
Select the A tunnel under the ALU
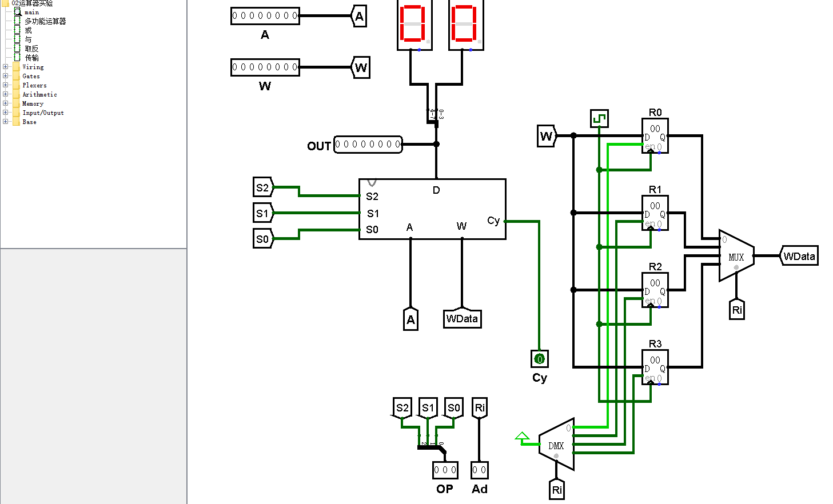coord(410,319)
